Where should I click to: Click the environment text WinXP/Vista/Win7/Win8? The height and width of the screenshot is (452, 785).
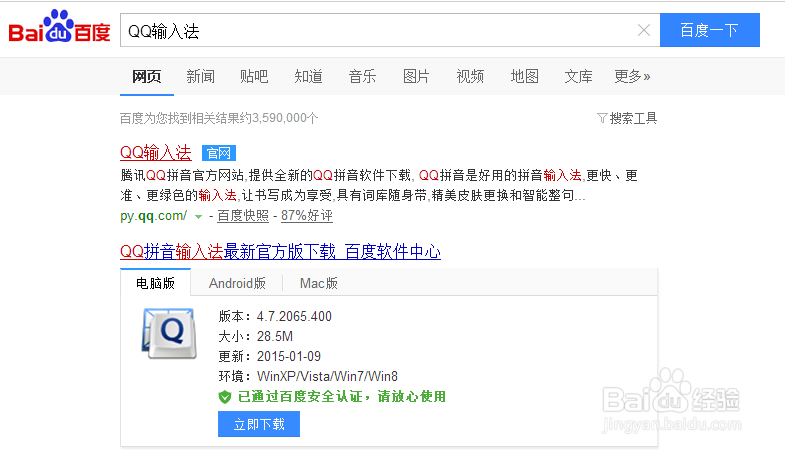point(327,376)
